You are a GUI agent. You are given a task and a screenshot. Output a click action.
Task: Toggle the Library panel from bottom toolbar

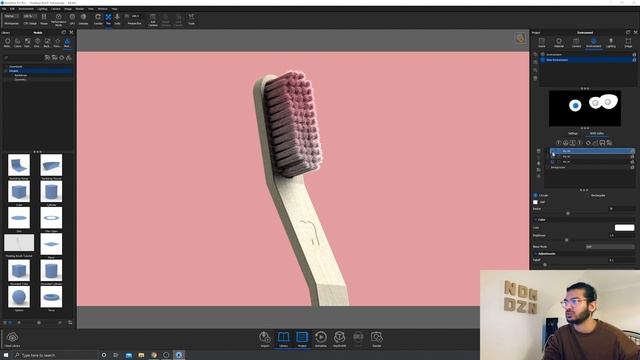coord(283,339)
